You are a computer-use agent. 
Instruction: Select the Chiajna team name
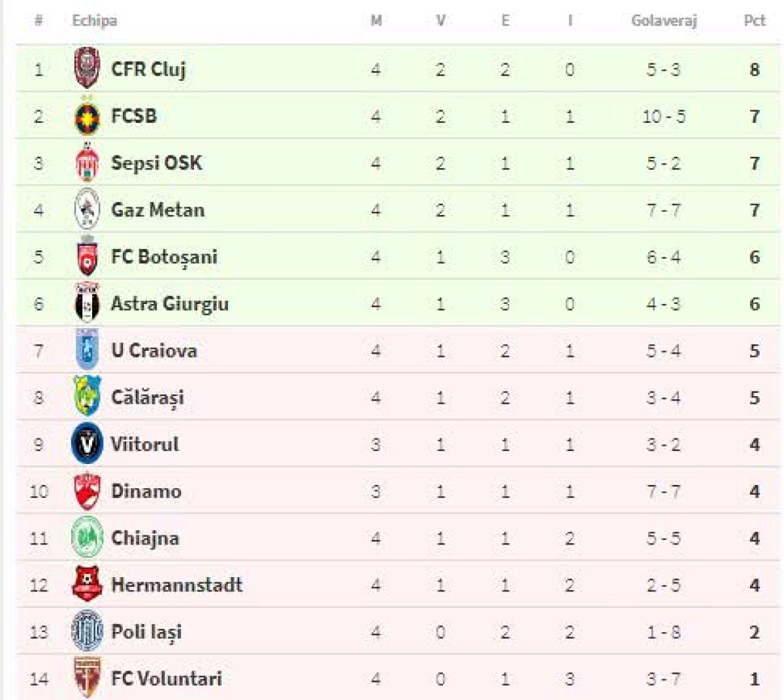pos(145,538)
